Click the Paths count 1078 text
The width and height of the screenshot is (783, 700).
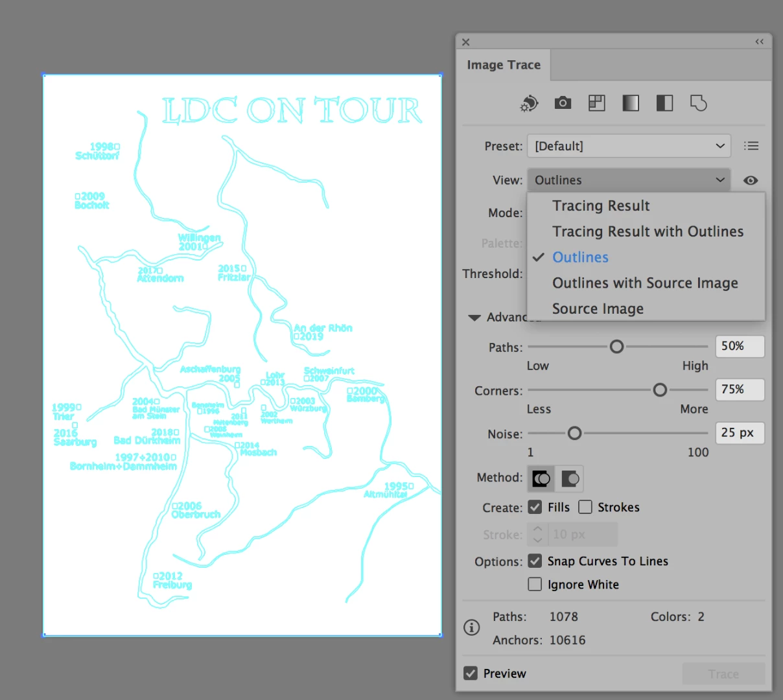point(563,616)
